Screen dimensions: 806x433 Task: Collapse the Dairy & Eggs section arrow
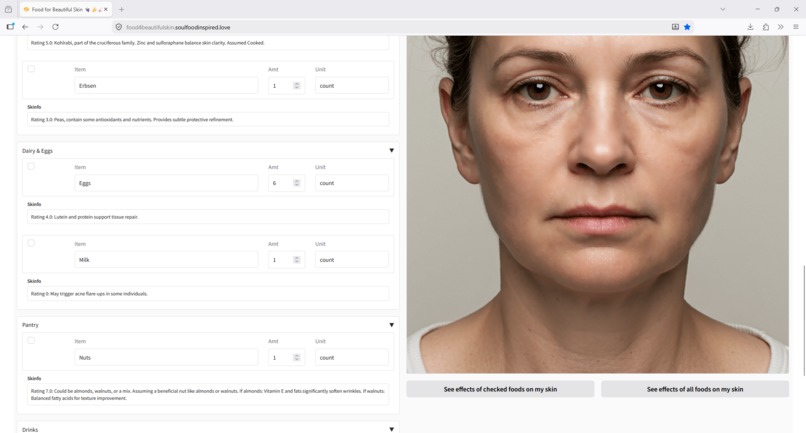pyautogui.click(x=392, y=151)
